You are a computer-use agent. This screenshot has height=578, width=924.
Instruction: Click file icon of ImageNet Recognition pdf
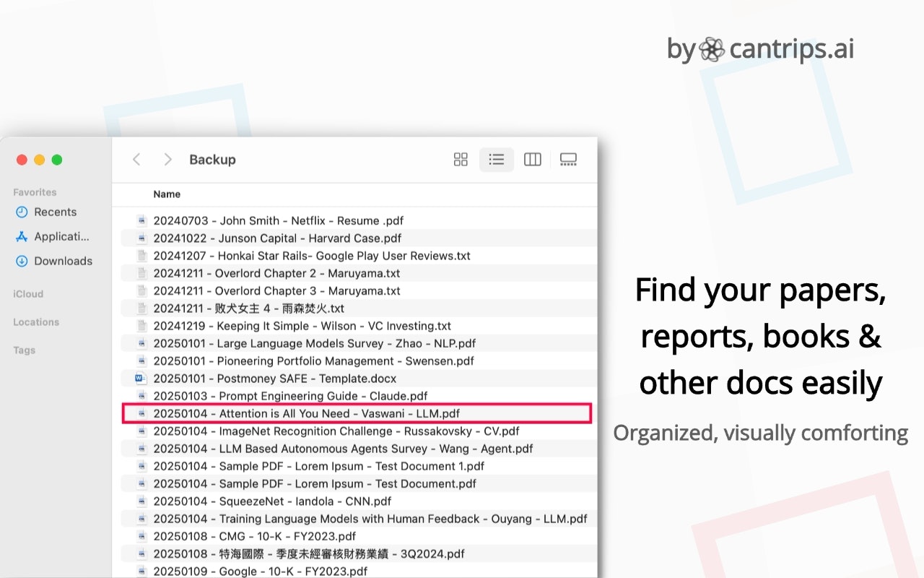(x=141, y=431)
